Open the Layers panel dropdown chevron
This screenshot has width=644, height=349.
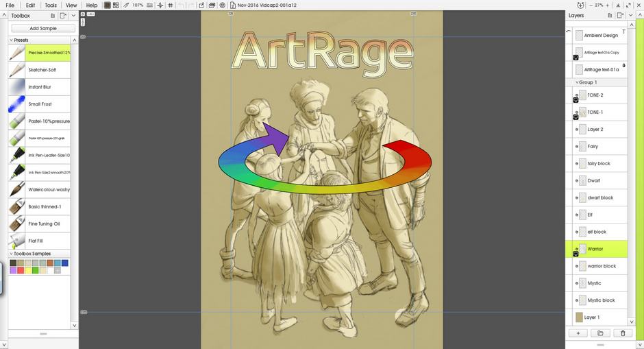[x=631, y=16]
